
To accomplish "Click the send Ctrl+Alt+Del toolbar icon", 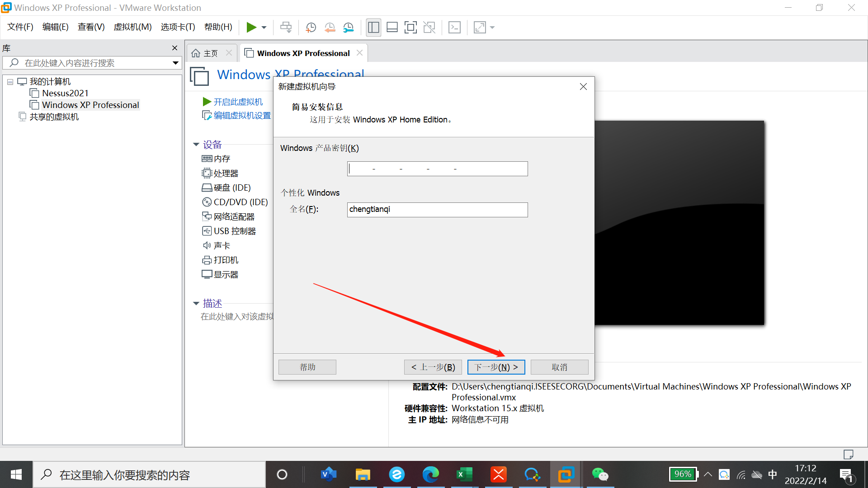I will coord(286,28).
